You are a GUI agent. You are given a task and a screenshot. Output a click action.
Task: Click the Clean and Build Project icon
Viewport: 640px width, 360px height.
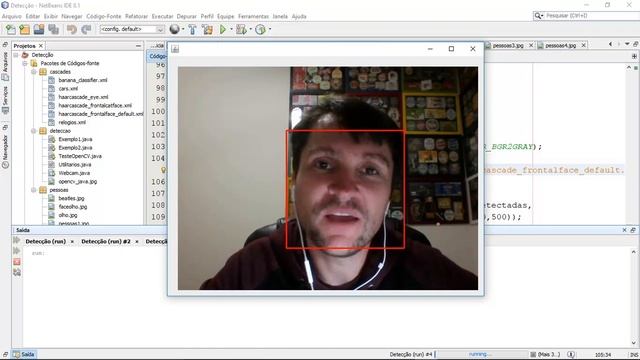click(x=207, y=29)
